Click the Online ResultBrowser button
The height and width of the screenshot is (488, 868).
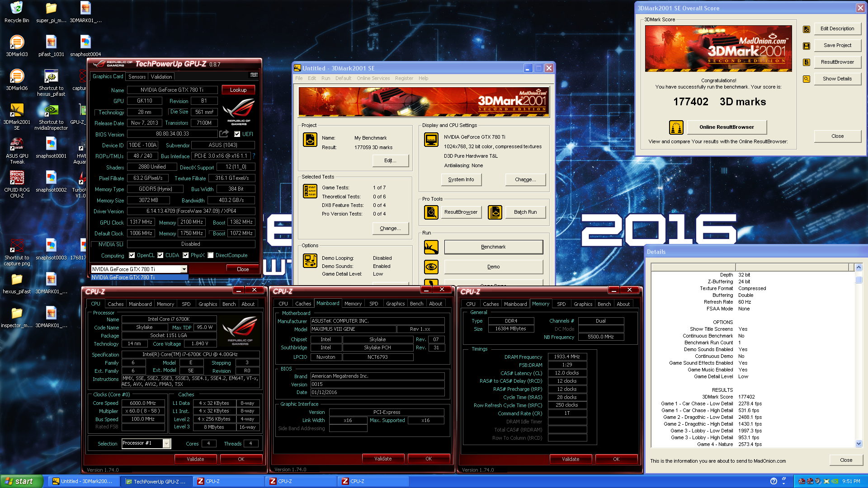[x=726, y=127]
